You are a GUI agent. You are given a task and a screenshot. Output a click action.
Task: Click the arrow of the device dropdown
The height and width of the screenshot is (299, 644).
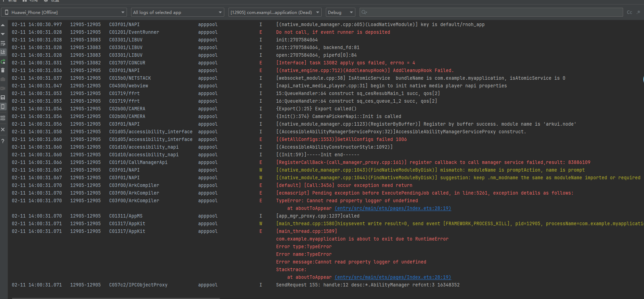123,13
